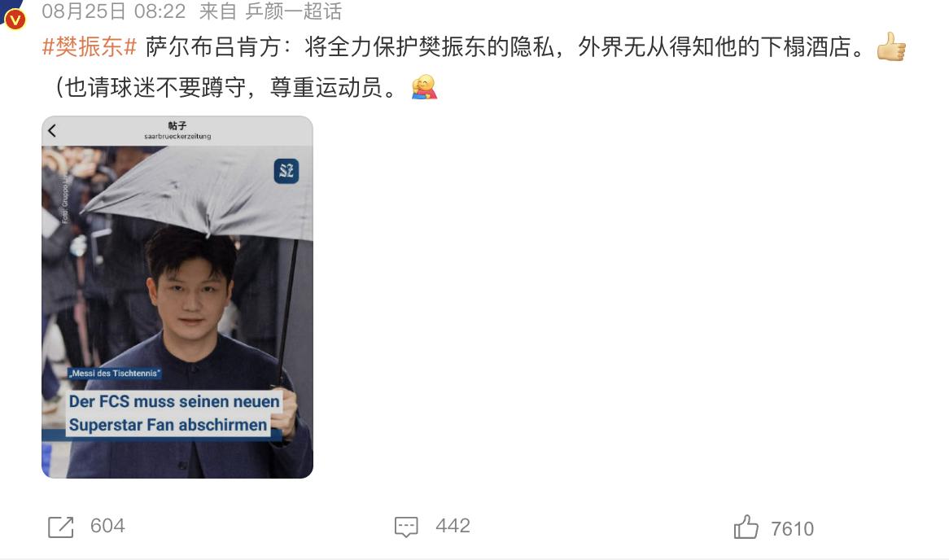The height and width of the screenshot is (560, 949).
Task: Click the like count 7610
Action: point(792,529)
